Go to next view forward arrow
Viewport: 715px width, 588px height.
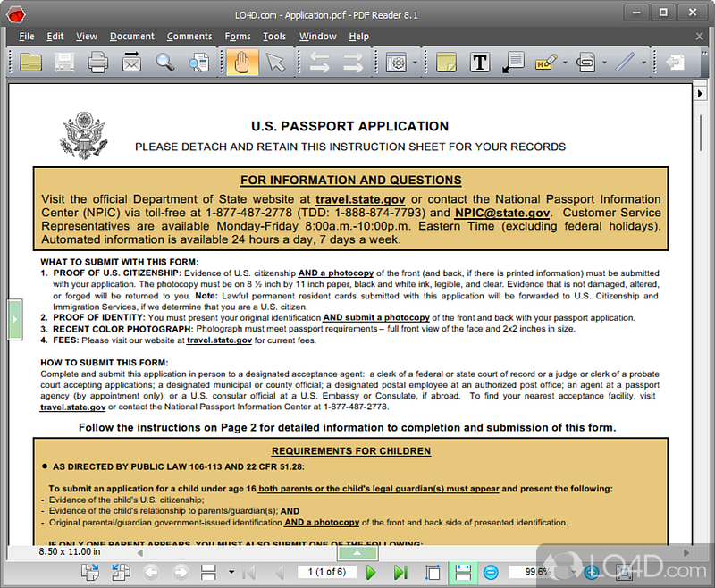[181, 572]
